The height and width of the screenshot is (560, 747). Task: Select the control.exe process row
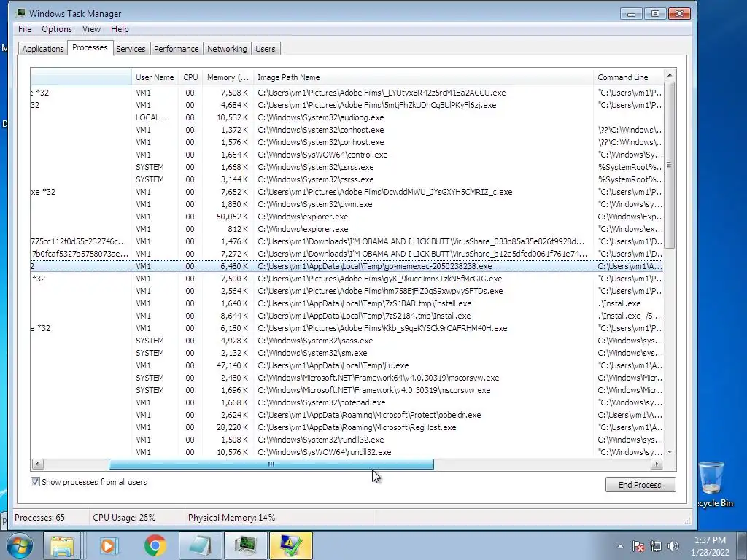[347, 155]
